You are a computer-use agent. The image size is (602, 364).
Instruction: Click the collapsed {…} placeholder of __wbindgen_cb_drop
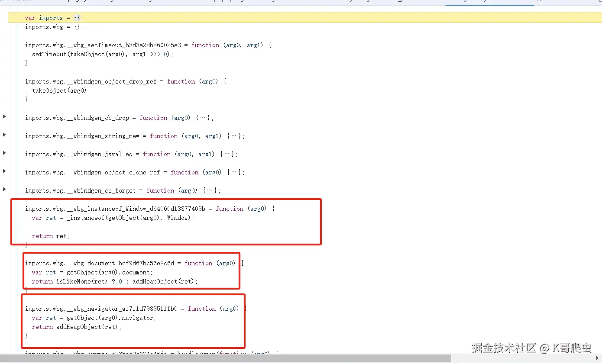click(202, 118)
